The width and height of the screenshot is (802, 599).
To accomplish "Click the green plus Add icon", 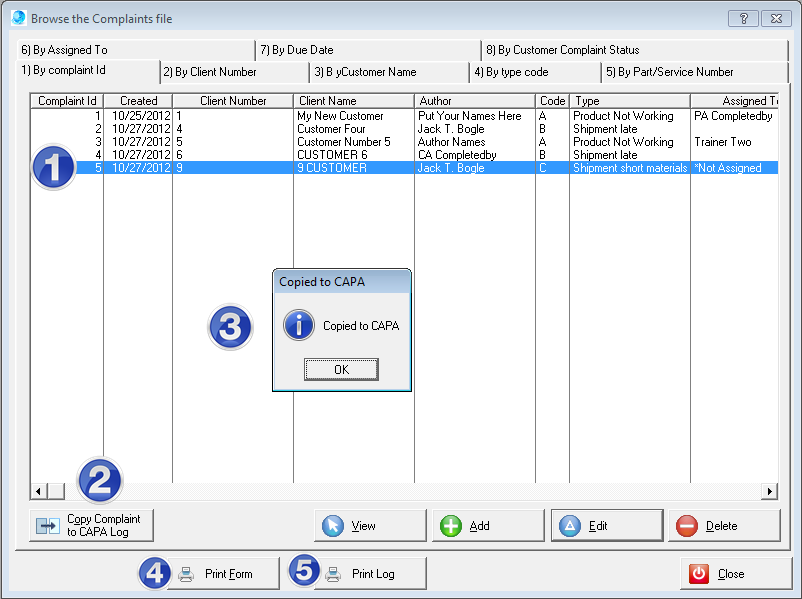I will 451,526.
